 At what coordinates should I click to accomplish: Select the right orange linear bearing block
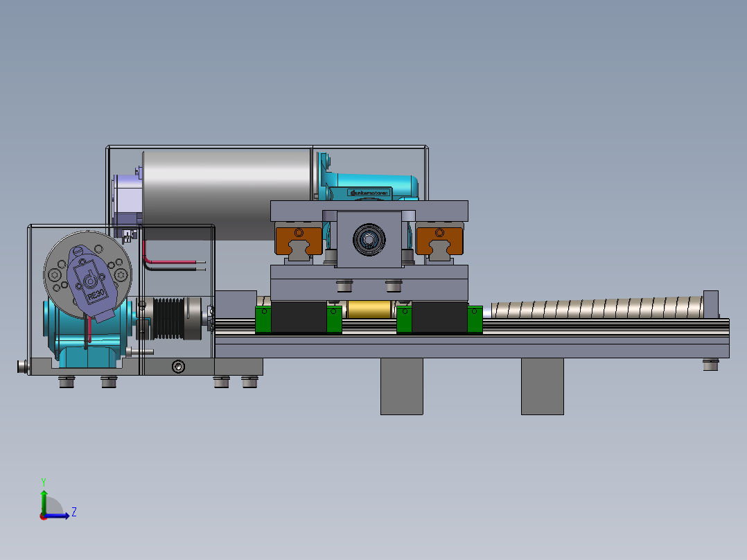pyautogui.click(x=439, y=241)
